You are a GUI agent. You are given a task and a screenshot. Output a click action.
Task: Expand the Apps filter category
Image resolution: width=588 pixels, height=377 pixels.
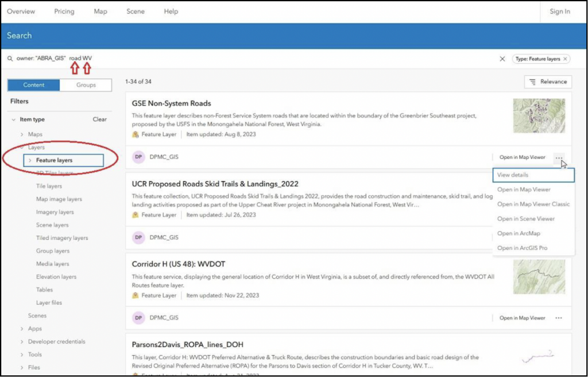pos(22,329)
